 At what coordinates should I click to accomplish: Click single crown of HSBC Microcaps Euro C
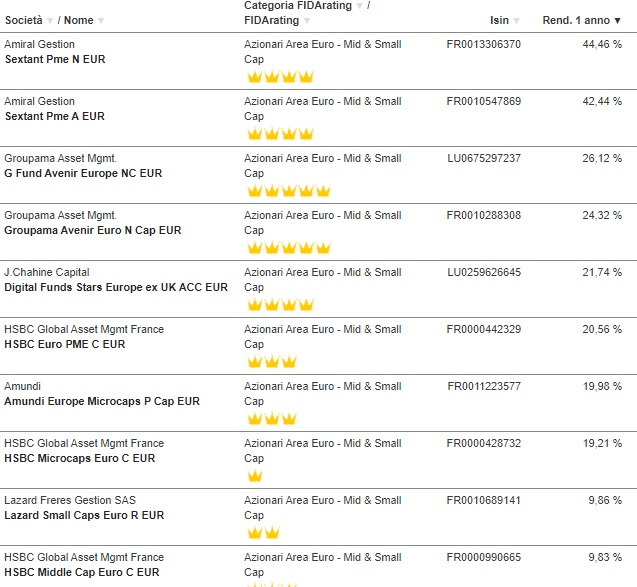point(255,476)
